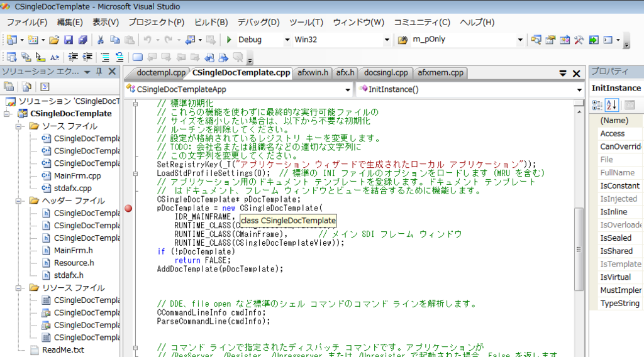Image resolution: width=644 pixels, height=357 pixels.
Task: Click the Copy icon in the toolbar
Action: [115, 40]
